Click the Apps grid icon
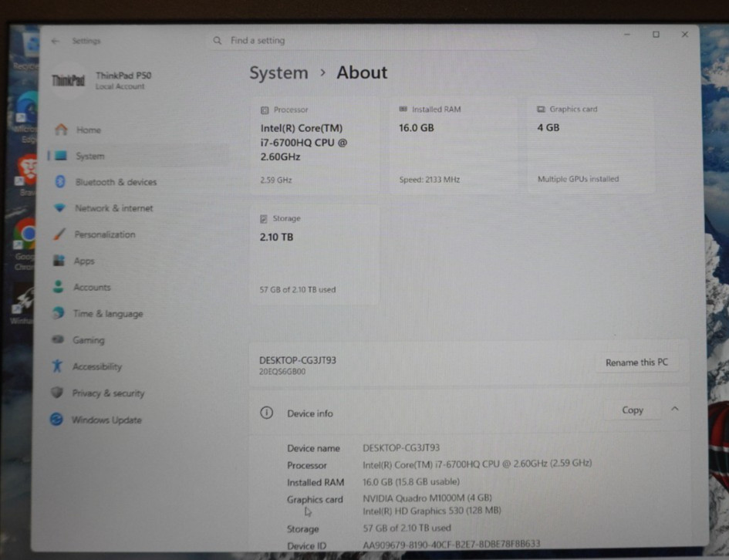Viewport: 729px width, 560px height. tap(59, 260)
